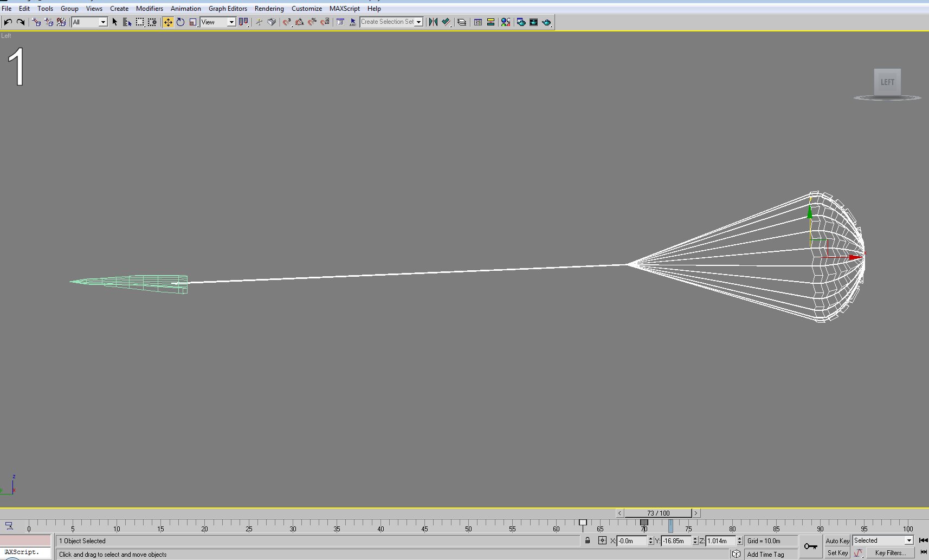Expand the Selected key filter dropdown
This screenshot has height=560, width=929.
click(x=883, y=541)
